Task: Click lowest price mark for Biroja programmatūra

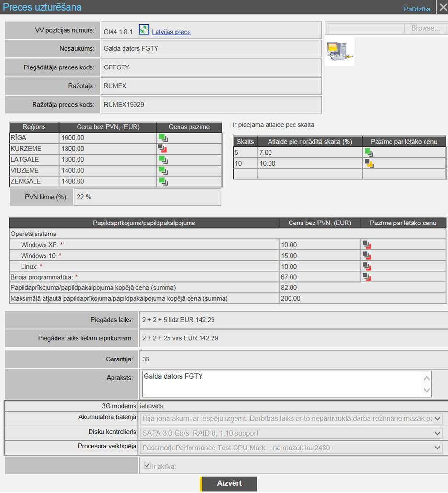Action: pos(367,277)
